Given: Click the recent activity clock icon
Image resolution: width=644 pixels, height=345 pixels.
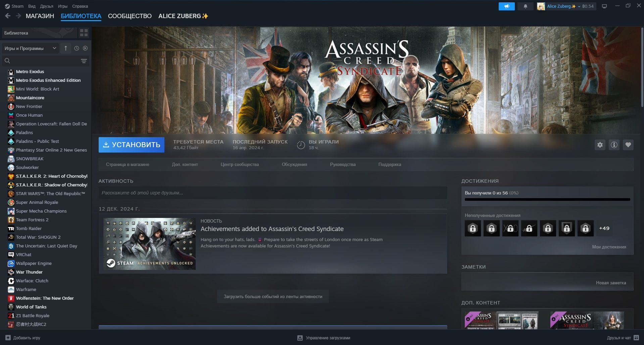Looking at the screenshot, I should point(77,48).
